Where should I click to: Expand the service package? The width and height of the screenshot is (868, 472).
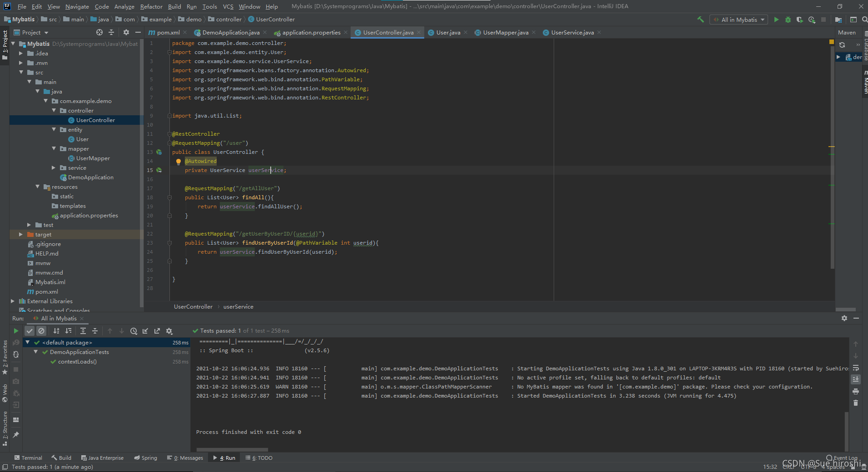pyautogui.click(x=54, y=167)
